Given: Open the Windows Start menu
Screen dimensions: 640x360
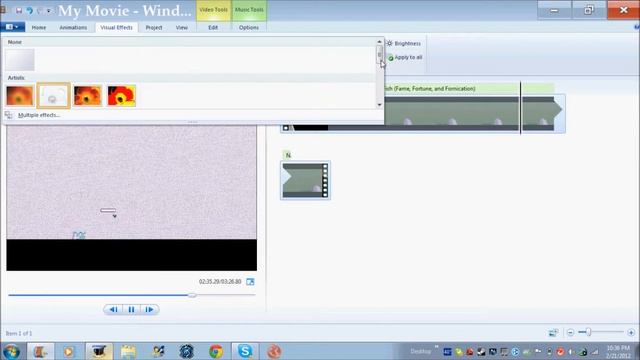Looking at the screenshot, I should coord(11,351).
